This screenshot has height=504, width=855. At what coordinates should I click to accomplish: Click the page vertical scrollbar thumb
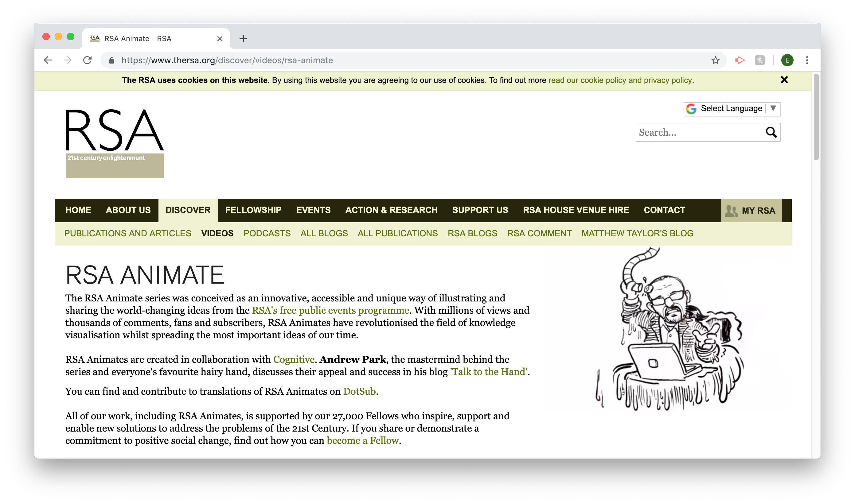coord(816,117)
